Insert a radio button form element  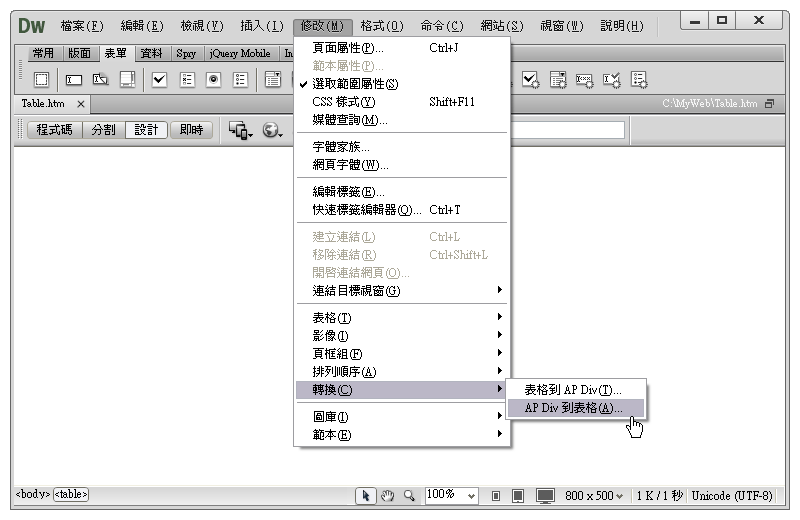(213, 80)
